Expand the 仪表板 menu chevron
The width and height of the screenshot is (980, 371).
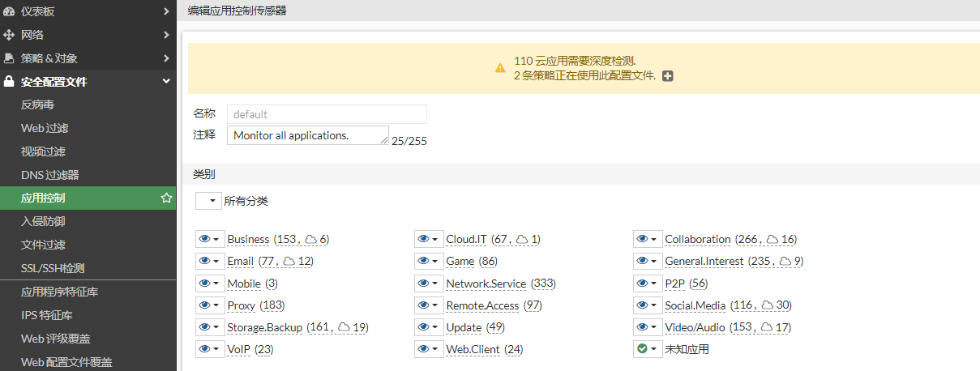[x=166, y=11]
